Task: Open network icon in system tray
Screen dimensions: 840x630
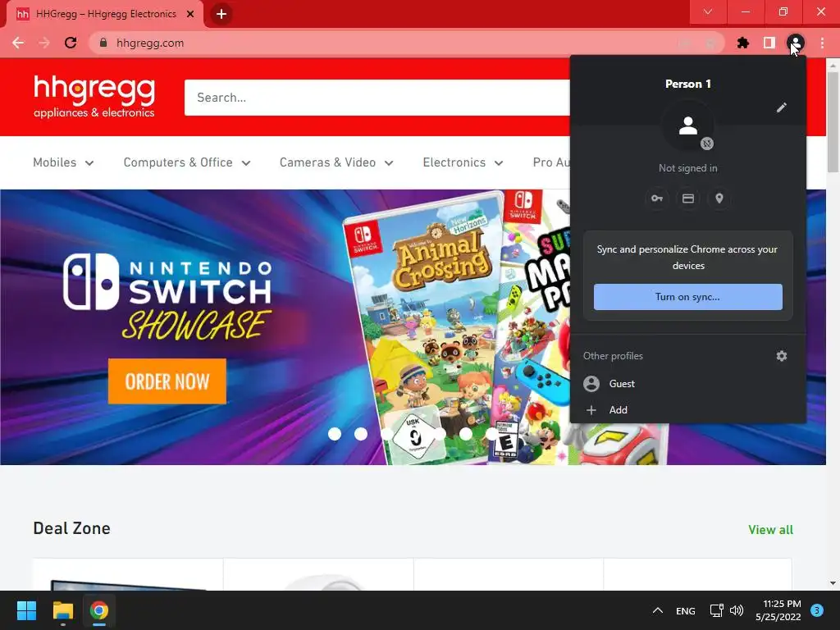Action: click(x=716, y=610)
